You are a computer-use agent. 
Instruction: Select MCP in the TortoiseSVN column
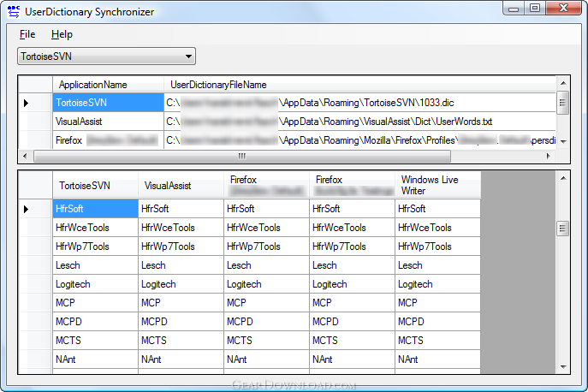click(95, 303)
